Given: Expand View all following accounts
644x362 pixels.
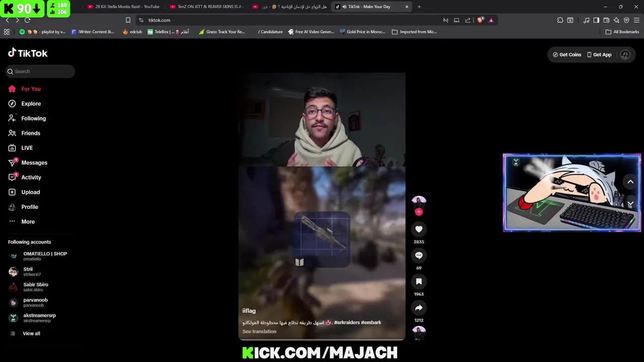Looking at the screenshot, I should click(26, 334).
